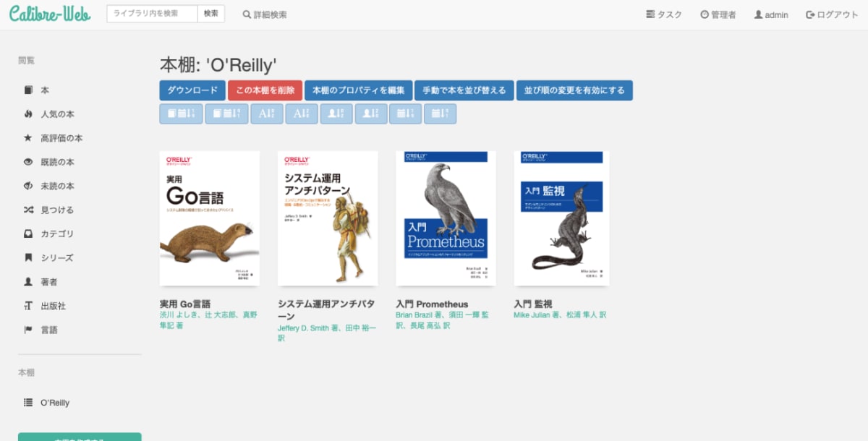Click the 検索 search button
Image resolution: width=868 pixels, height=441 pixels.
[x=211, y=14]
